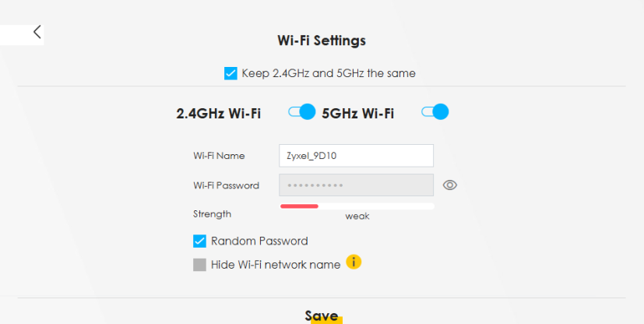Uncheck Keep 2.4GHz and 5GHz the same checkbox

[231, 73]
